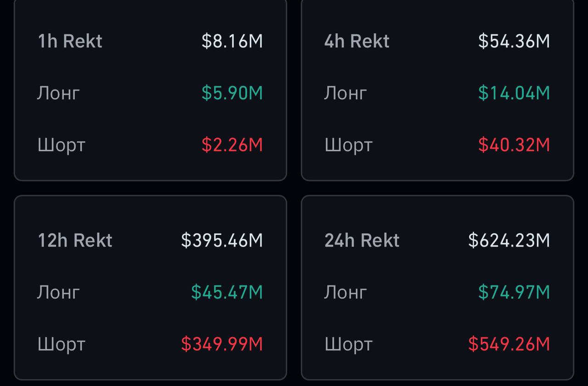The image size is (588, 386).
Task: Click the red $40.32M short value
Action: click(x=514, y=145)
